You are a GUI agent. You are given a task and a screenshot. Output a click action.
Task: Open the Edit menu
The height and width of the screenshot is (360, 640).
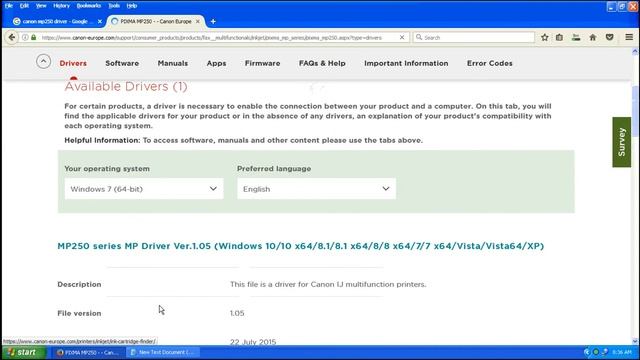[x=24, y=6]
